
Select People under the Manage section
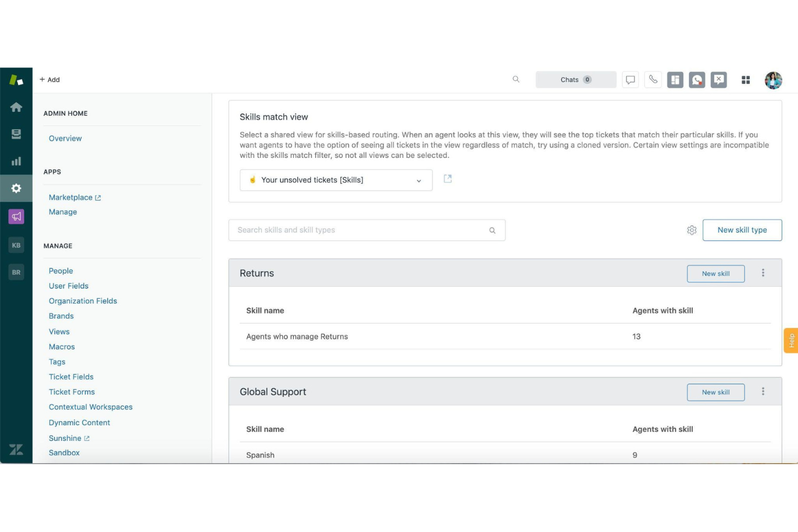click(60, 271)
